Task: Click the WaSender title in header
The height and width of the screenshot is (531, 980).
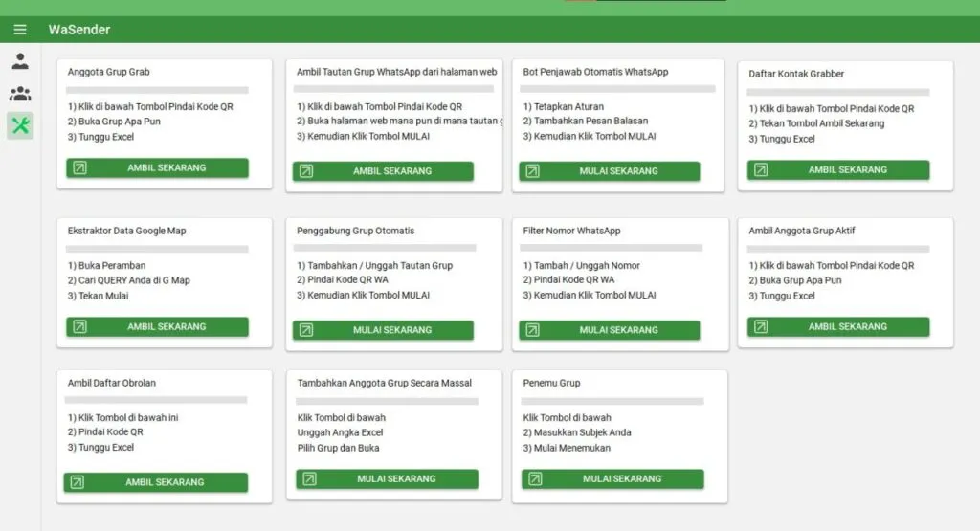Action: click(x=79, y=30)
